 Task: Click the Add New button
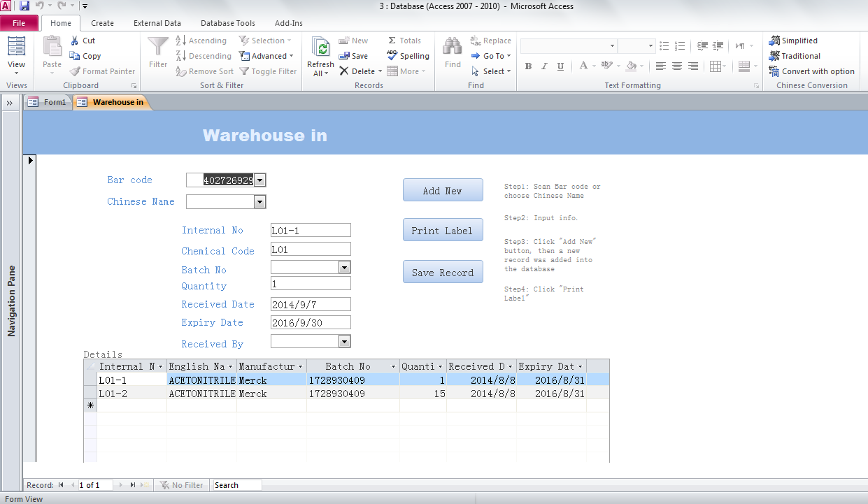[x=443, y=190]
